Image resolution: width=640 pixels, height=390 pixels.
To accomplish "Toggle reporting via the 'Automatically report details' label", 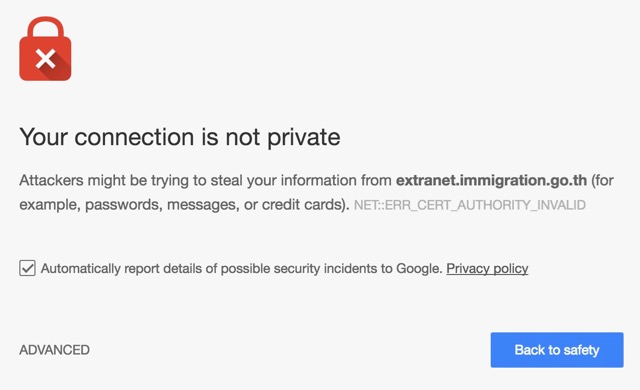I will 242,268.
